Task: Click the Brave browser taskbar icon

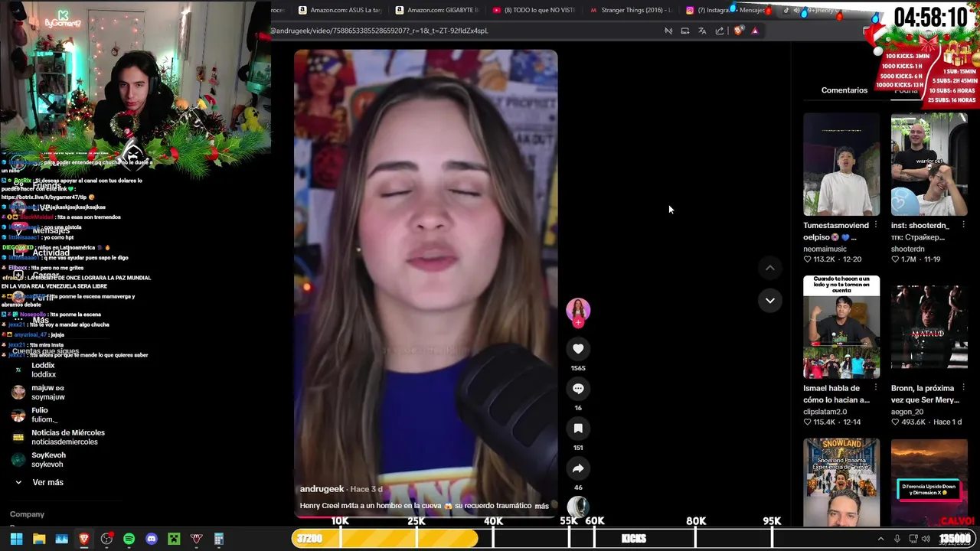Action: click(x=84, y=539)
